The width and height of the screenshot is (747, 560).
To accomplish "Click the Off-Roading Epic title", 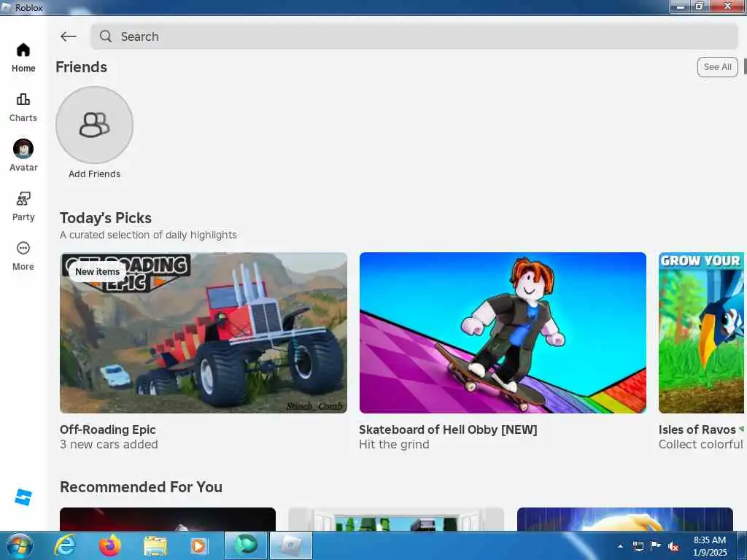I will click(108, 429).
